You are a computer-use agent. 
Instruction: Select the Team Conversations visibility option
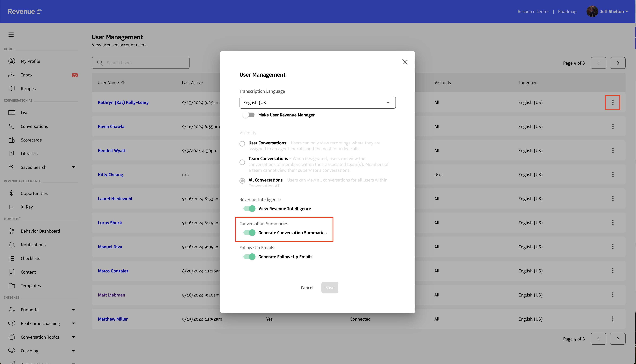coord(242,162)
